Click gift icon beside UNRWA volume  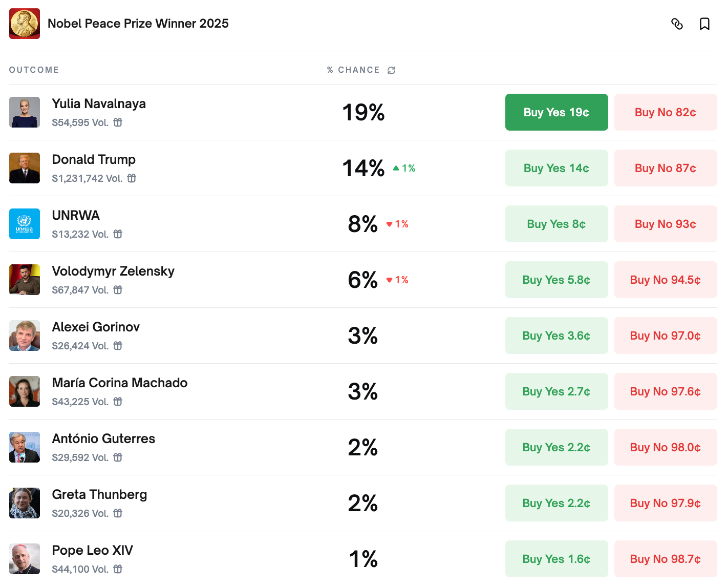point(118,234)
